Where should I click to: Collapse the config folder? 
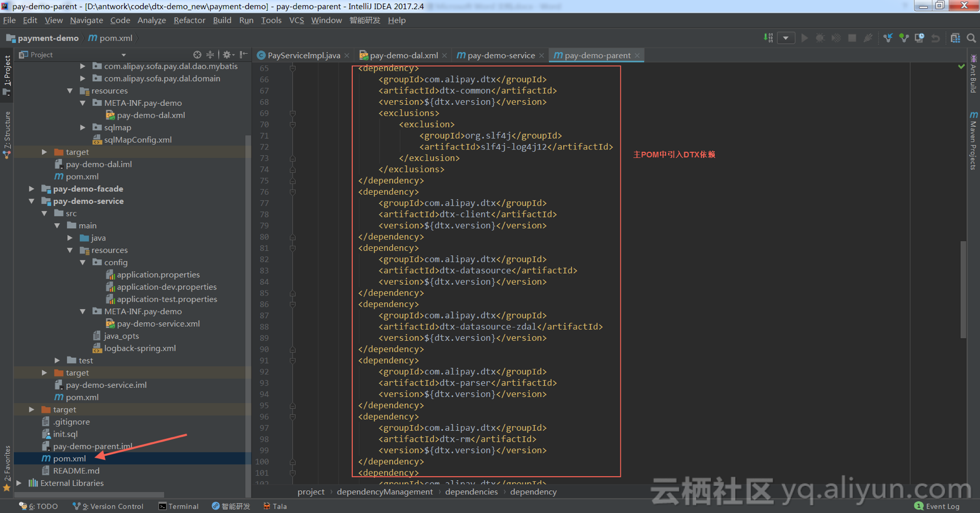coord(83,262)
